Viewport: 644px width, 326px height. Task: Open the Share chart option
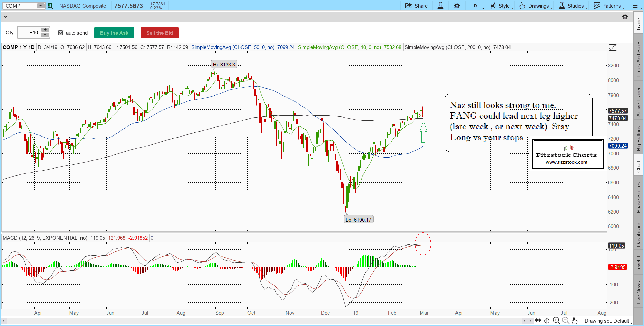416,6
